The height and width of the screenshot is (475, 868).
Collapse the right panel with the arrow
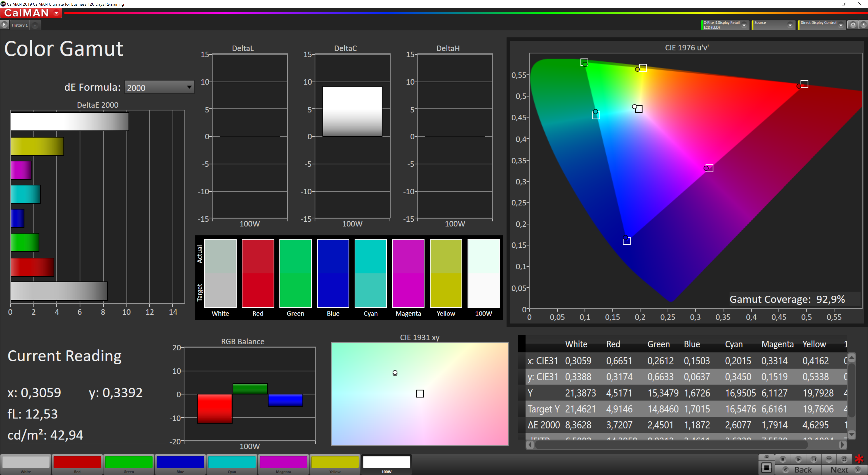pyautogui.click(x=864, y=25)
